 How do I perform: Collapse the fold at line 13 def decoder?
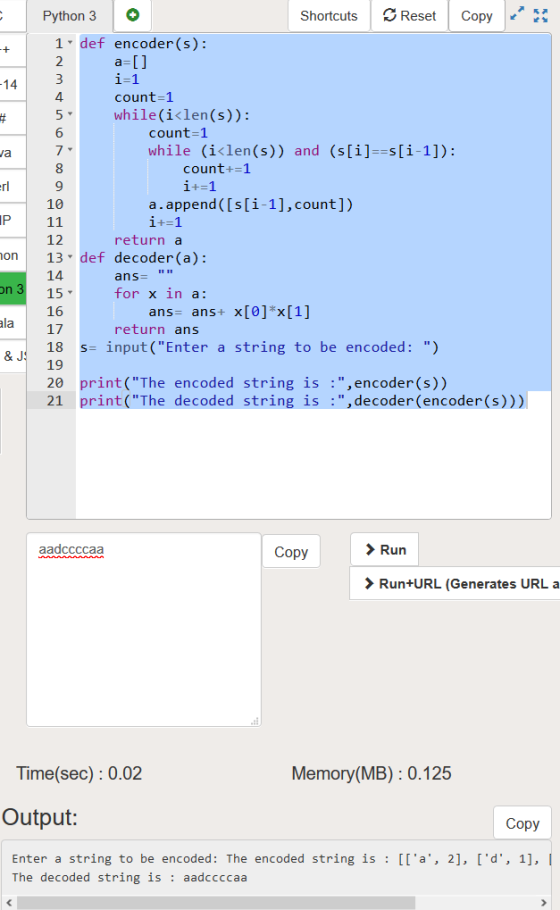[x=70, y=257]
